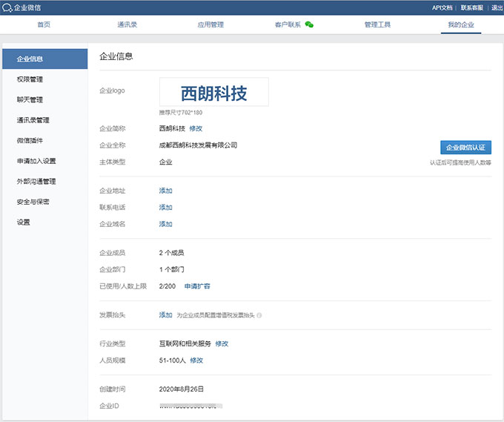Click the 企业微信 logo icon in header
The width and height of the screenshot is (504, 422).
(x=7, y=7)
